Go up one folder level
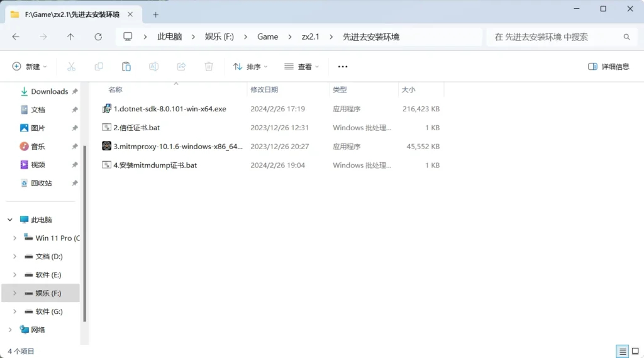The width and height of the screenshot is (644, 358). (70, 37)
